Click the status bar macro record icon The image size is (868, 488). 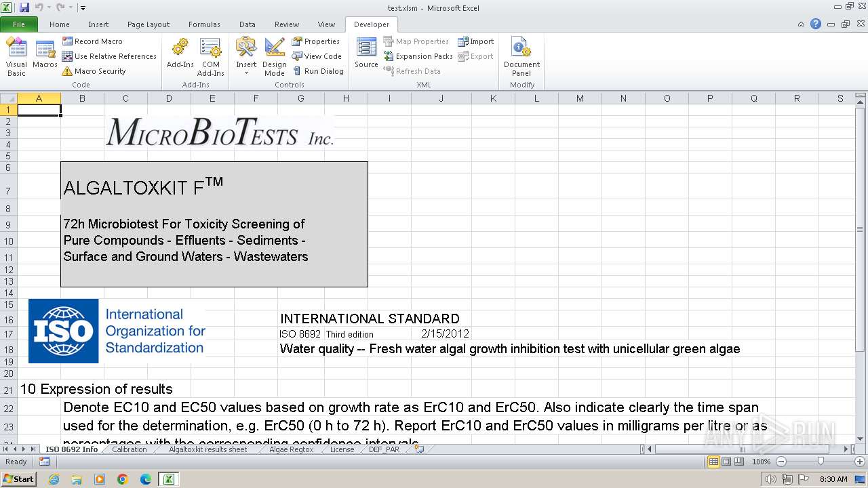44,462
